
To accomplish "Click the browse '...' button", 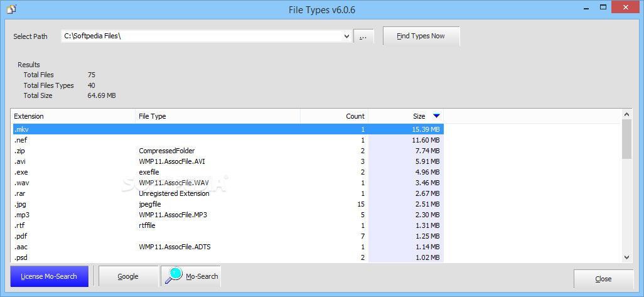I will click(x=363, y=36).
